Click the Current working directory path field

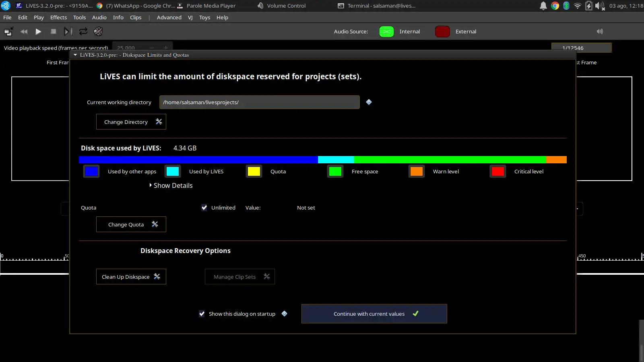tap(260, 102)
